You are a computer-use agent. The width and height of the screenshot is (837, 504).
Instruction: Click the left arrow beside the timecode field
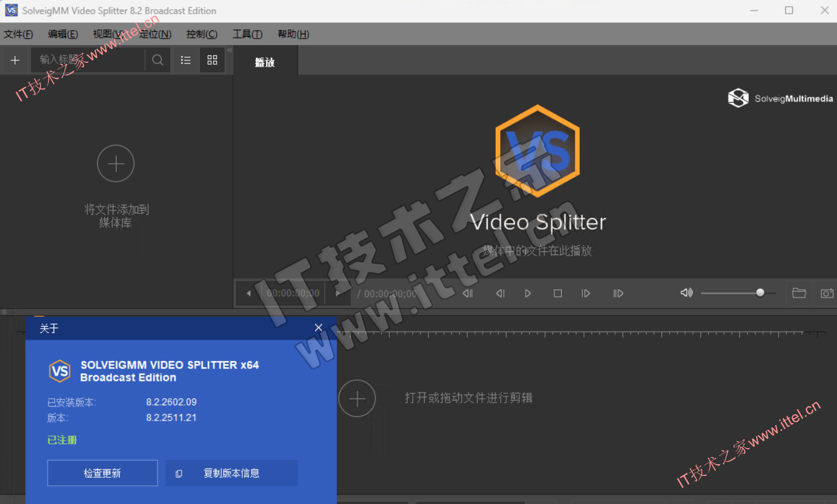tap(249, 294)
